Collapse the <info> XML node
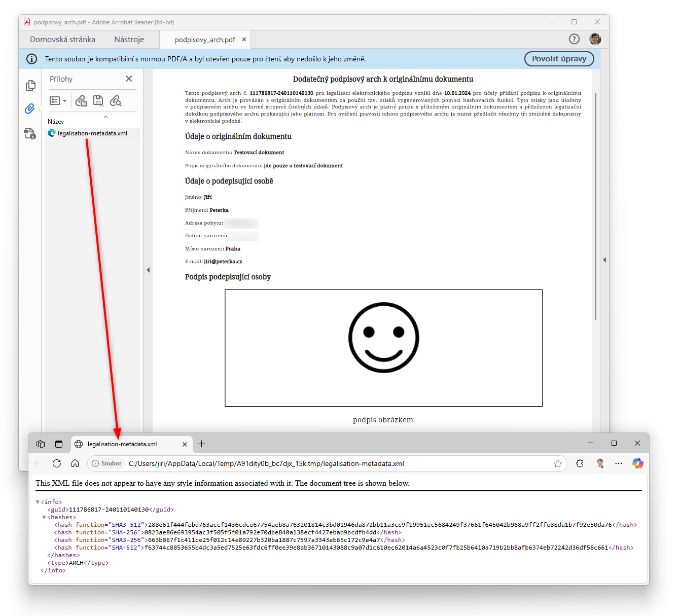Image resolution: width=679 pixels, height=616 pixels. click(38, 502)
